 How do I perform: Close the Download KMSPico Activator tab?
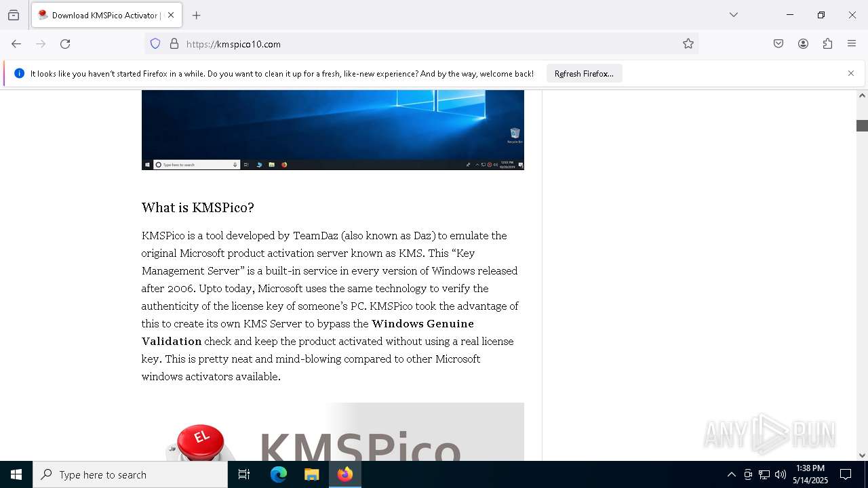click(172, 15)
